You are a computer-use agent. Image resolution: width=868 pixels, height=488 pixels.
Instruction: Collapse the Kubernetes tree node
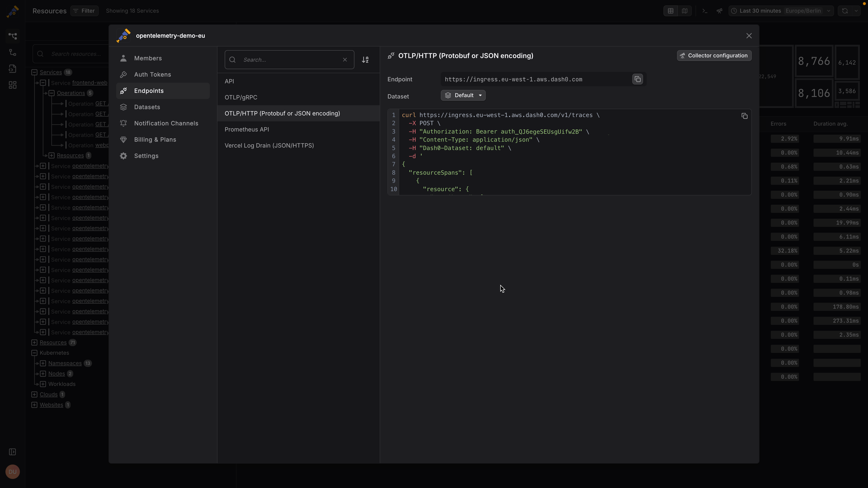(x=34, y=353)
